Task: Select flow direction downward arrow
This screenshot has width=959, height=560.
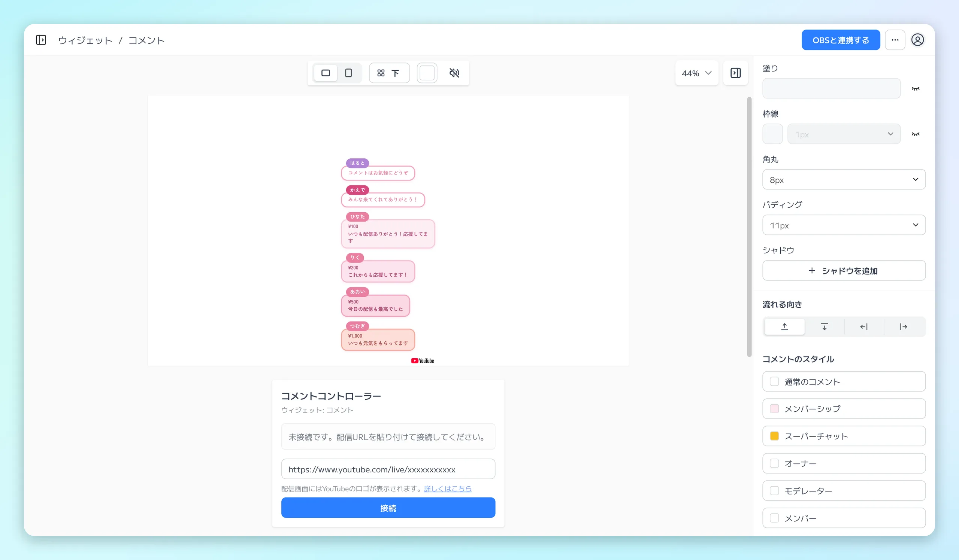Action: coord(824,327)
